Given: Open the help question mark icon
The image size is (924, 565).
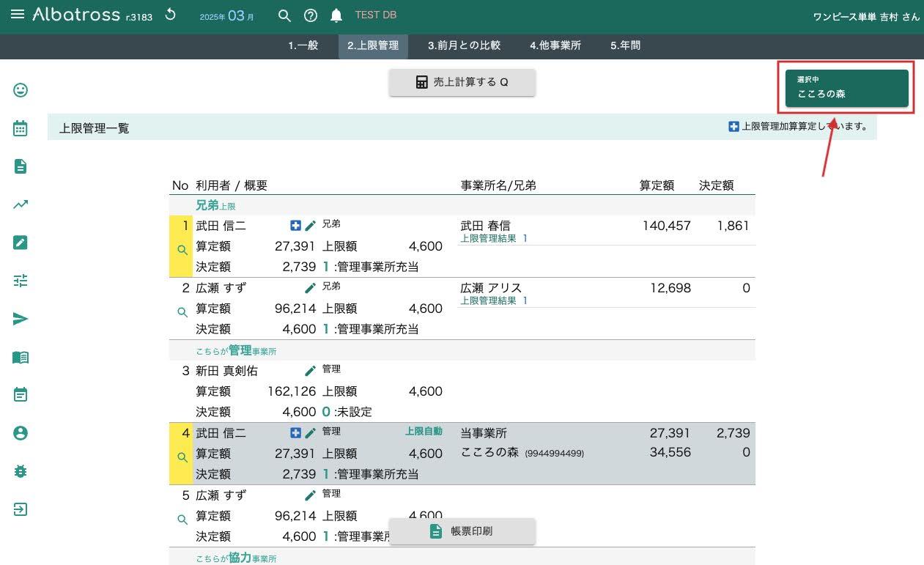Looking at the screenshot, I should pyautogui.click(x=311, y=16).
